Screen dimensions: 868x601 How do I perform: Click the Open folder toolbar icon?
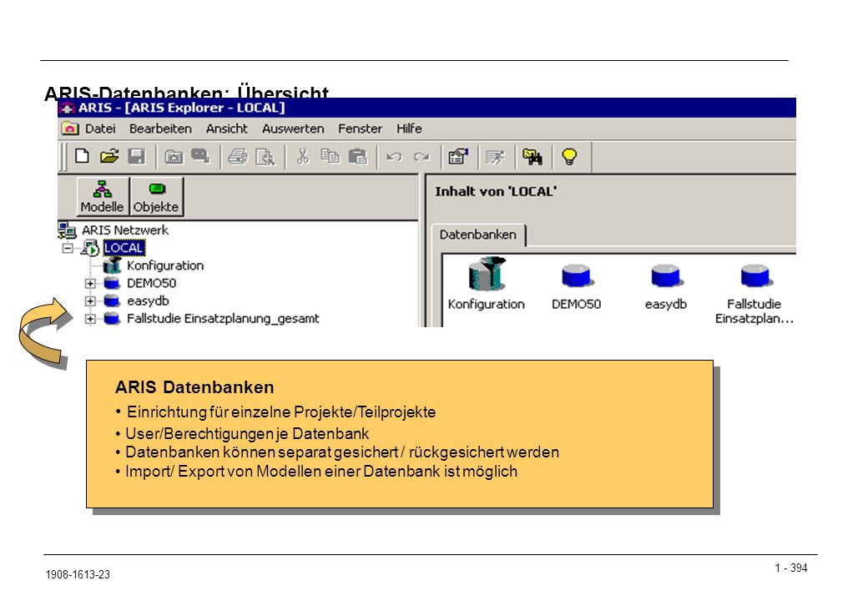[109, 157]
